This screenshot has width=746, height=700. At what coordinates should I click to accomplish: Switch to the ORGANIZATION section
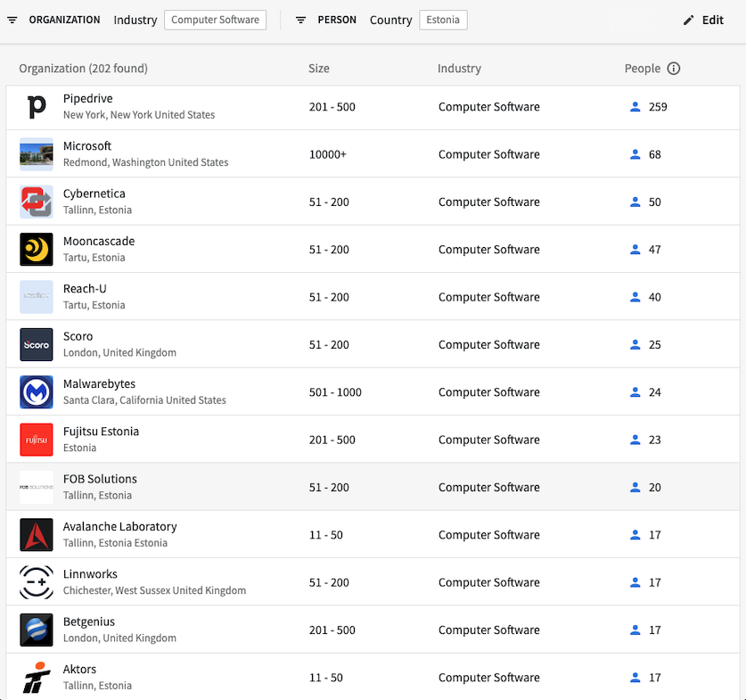point(64,20)
